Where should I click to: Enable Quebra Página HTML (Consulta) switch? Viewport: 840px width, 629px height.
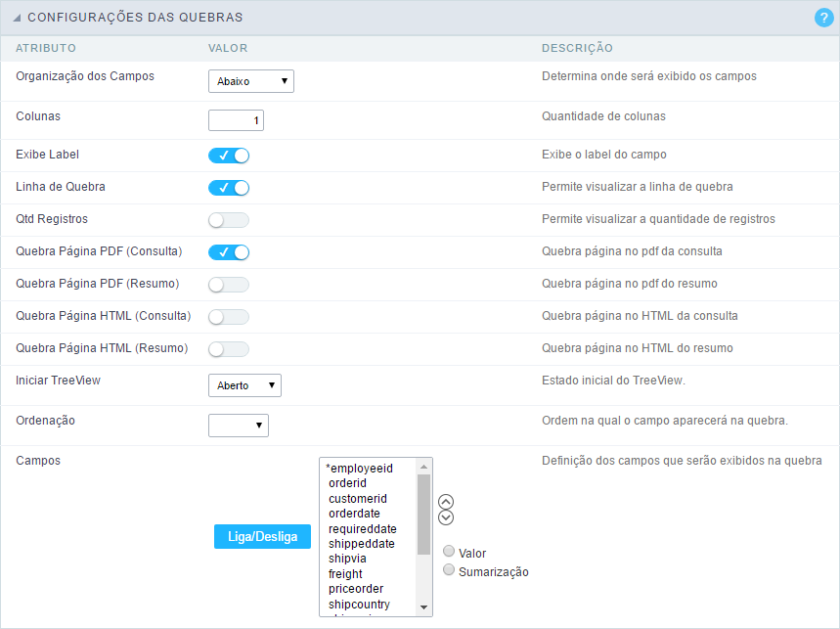coord(229,317)
